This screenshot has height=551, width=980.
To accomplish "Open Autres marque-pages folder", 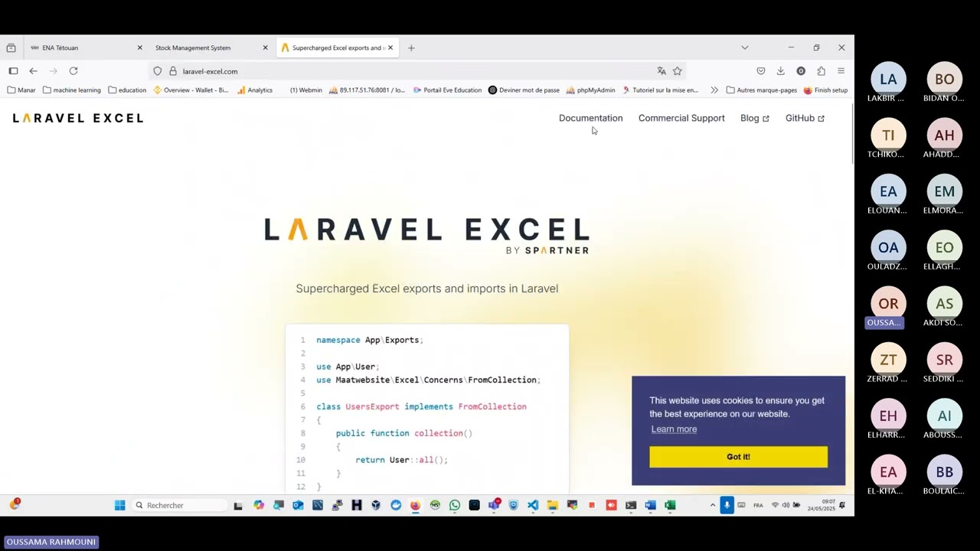I will click(762, 90).
